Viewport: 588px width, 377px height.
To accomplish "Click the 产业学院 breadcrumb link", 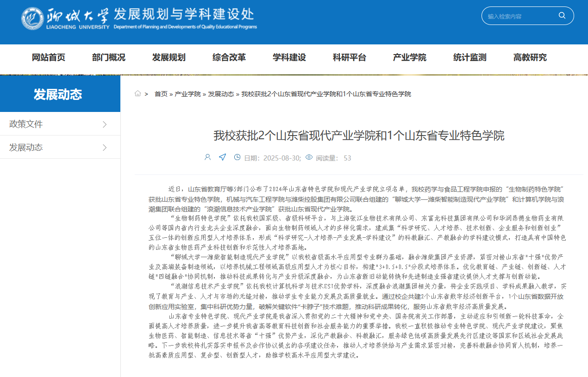I will [x=188, y=94].
